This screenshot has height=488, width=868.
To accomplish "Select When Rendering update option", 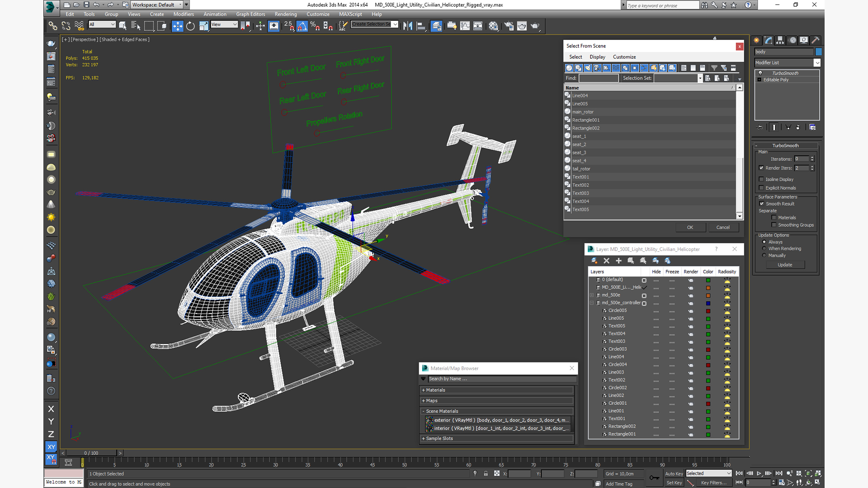I will click(764, 249).
